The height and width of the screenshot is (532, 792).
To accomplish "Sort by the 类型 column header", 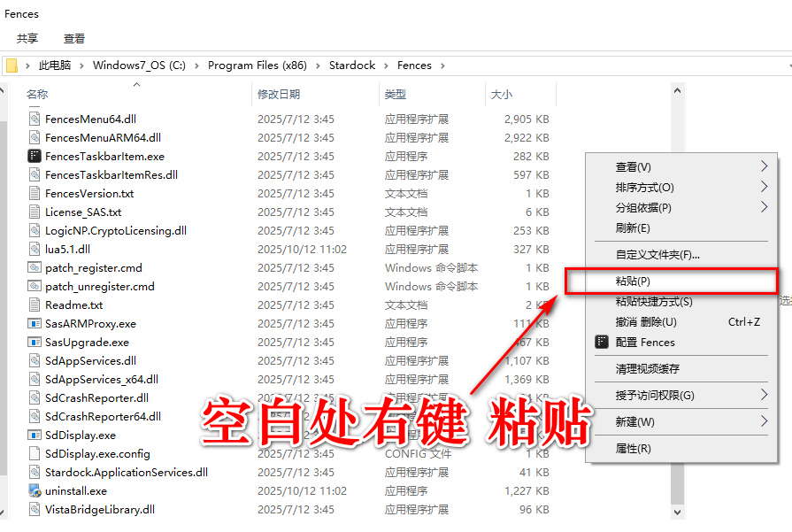I will pyautogui.click(x=432, y=94).
